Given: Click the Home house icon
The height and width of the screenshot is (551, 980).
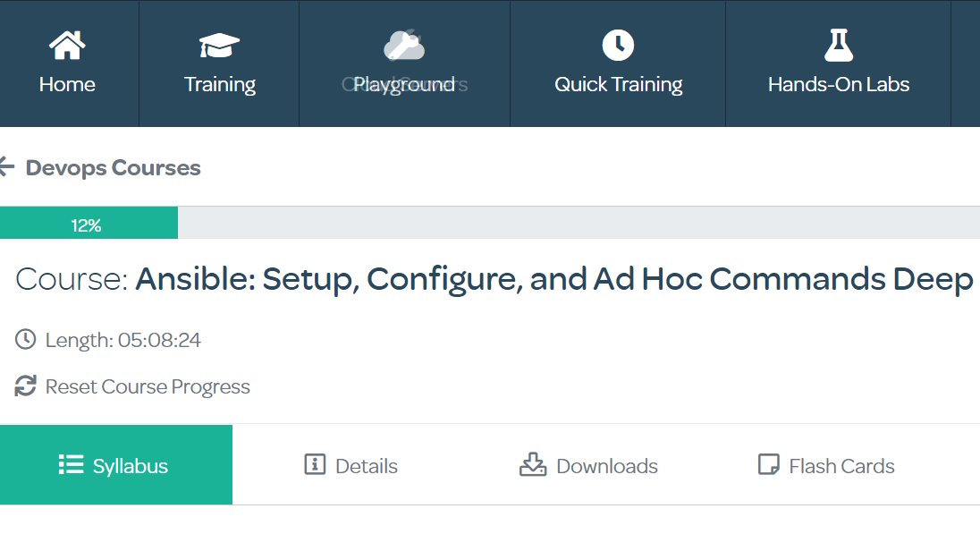Looking at the screenshot, I should pyautogui.click(x=67, y=45).
